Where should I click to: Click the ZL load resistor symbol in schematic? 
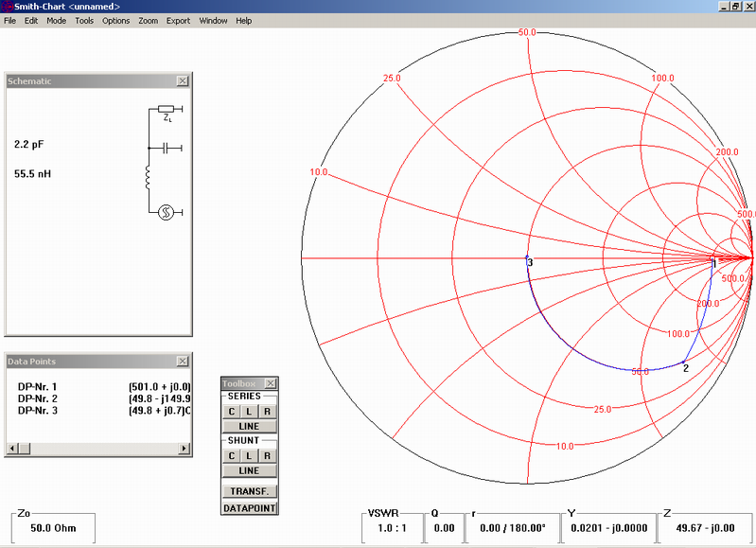[x=167, y=109]
